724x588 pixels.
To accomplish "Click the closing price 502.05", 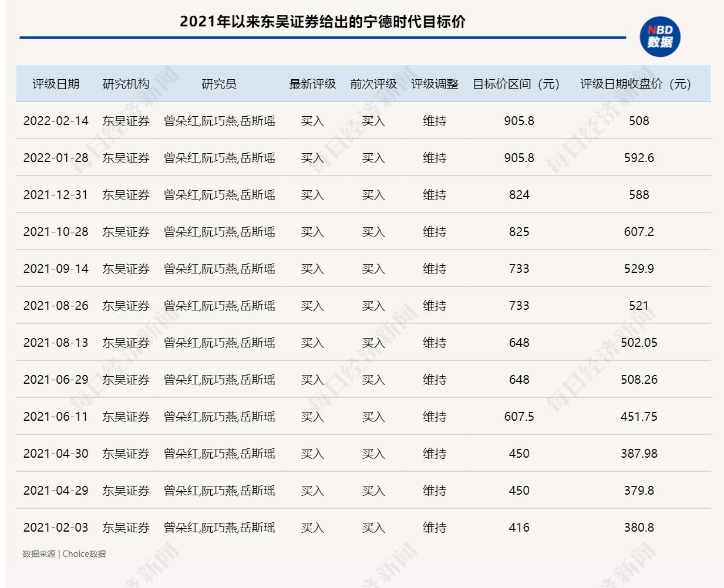I will (639, 343).
